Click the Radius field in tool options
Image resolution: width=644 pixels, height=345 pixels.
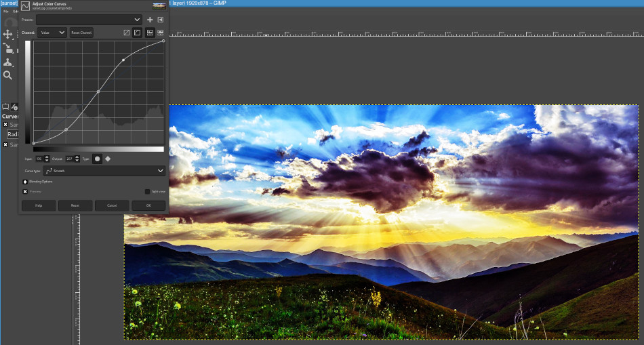[12, 134]
